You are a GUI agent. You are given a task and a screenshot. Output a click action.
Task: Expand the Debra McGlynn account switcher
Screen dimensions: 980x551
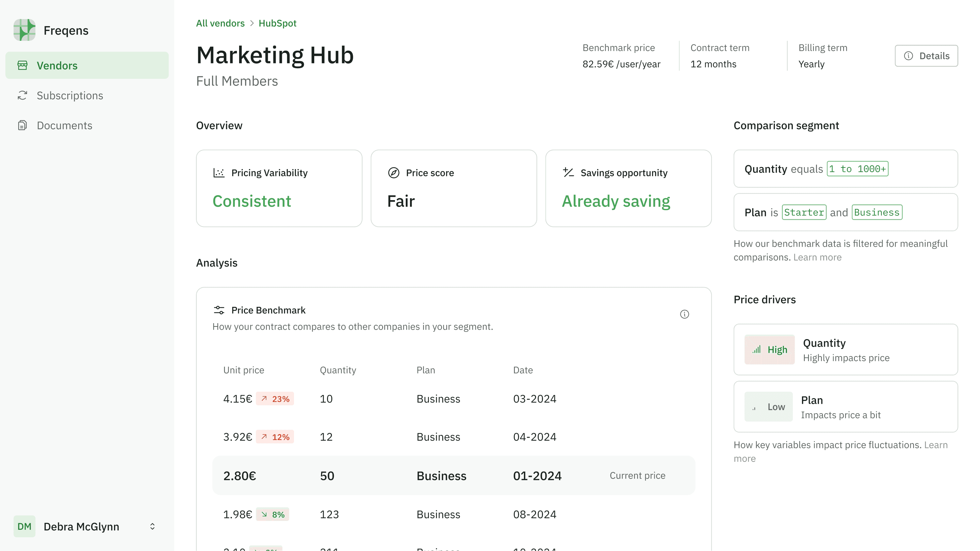point(152,526)
